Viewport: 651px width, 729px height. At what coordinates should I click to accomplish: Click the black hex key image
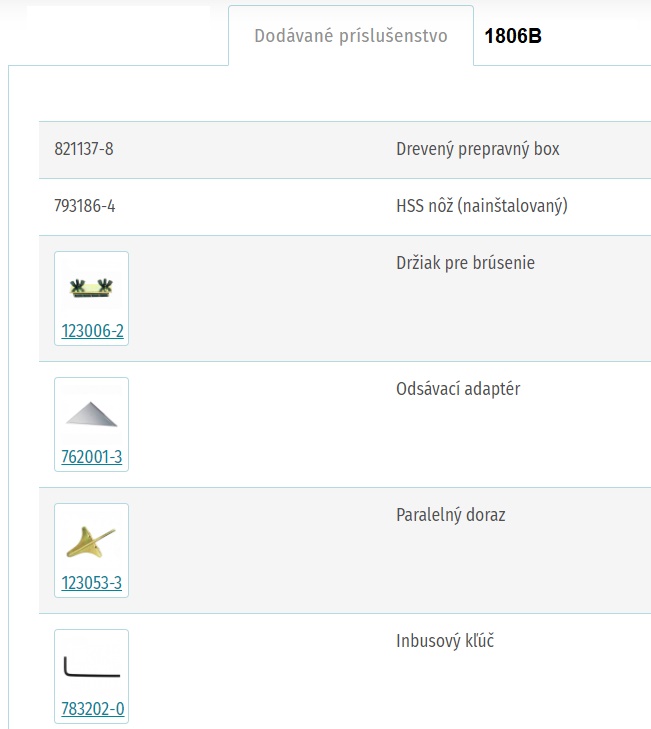point(92,666)
